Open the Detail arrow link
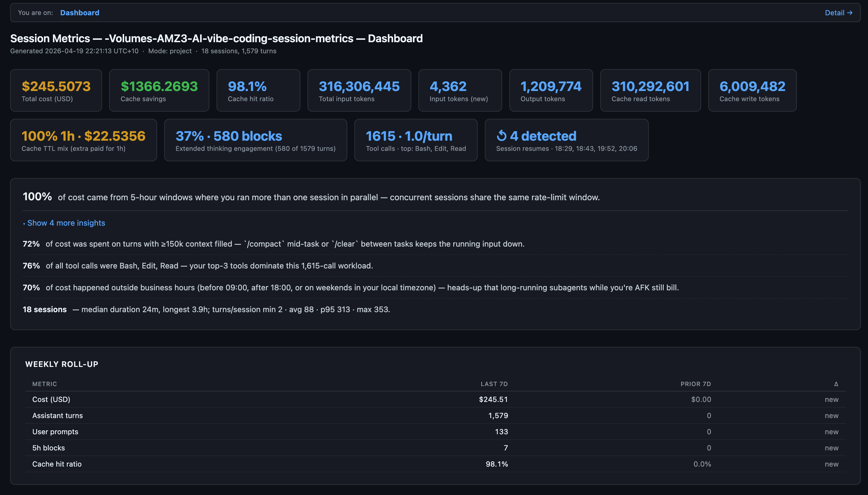 pos(838,13)
